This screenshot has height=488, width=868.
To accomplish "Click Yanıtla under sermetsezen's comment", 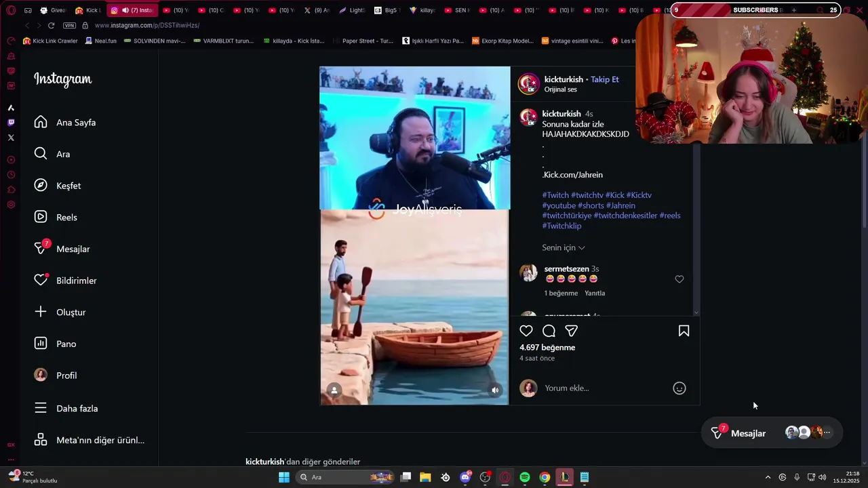I will 595,293.
